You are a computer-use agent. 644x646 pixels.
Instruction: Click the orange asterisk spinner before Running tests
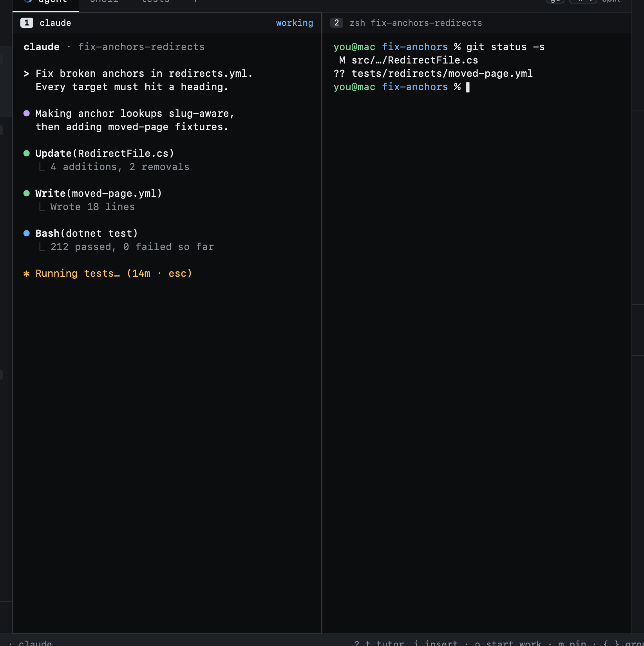point(27,274)
